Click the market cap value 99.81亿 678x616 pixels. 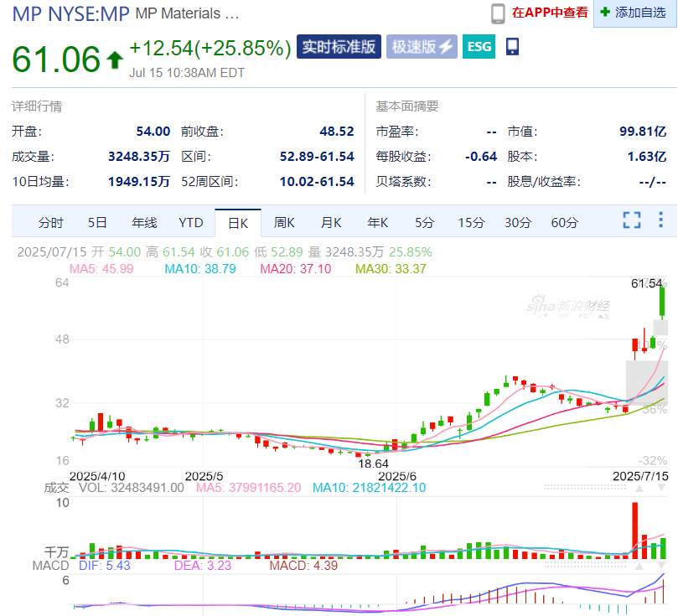[x=643, y=132]
